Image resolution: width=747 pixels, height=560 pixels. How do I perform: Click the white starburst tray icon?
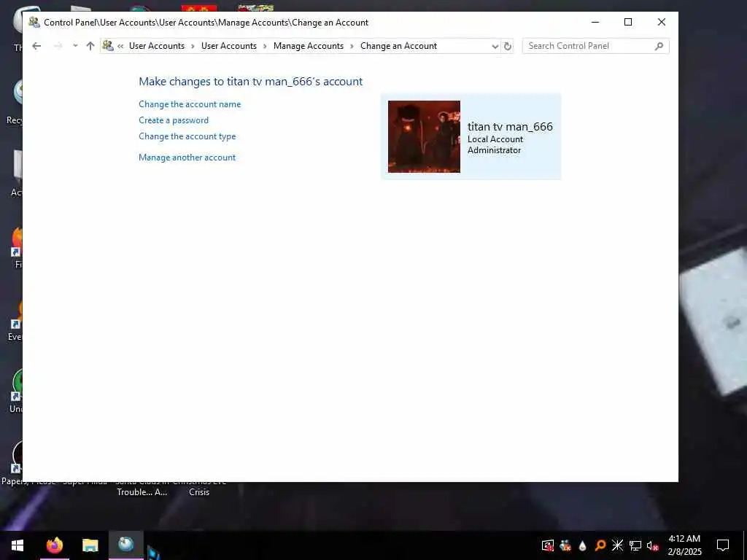click(x=617, y=545)
